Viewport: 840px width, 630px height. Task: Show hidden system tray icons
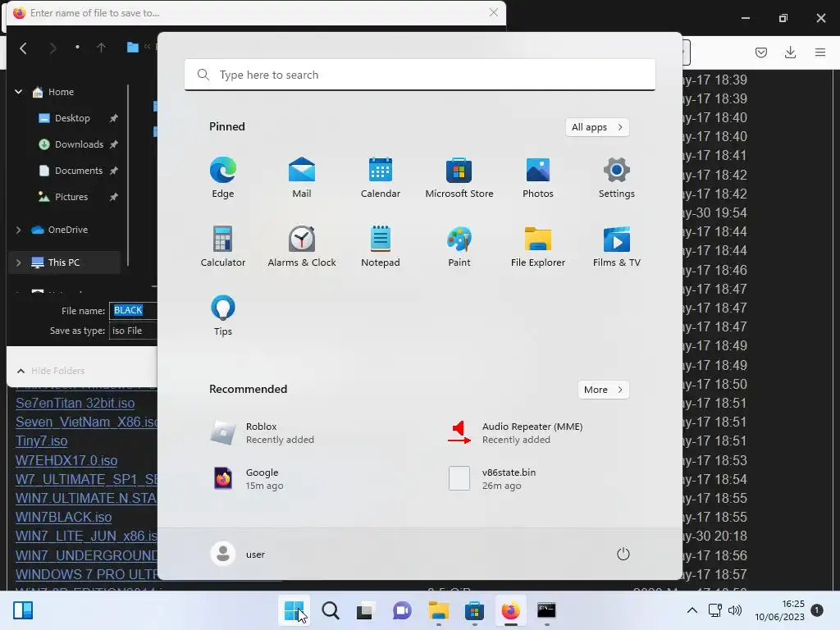point(692,610)
